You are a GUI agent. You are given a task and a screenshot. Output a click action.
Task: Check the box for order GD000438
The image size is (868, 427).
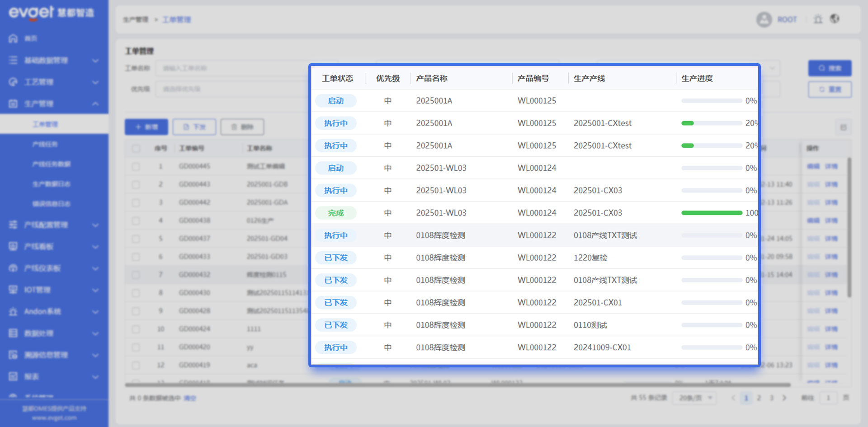[x=136, y=221]
